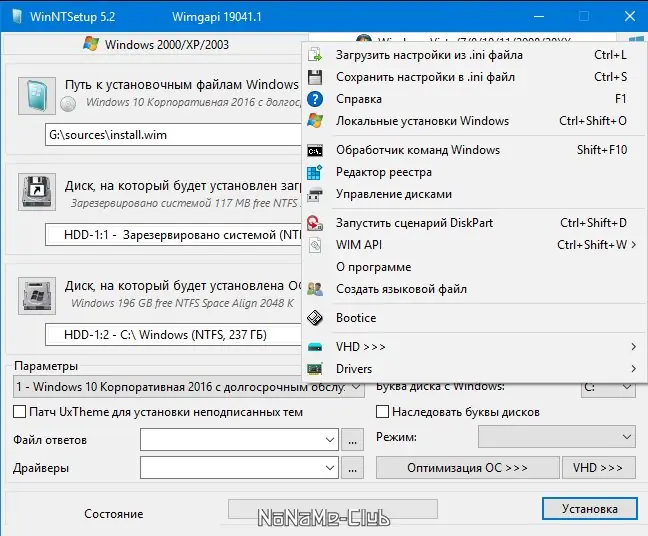Click the DiskPart script icon
648x536 pixels.
pos(315,223)
